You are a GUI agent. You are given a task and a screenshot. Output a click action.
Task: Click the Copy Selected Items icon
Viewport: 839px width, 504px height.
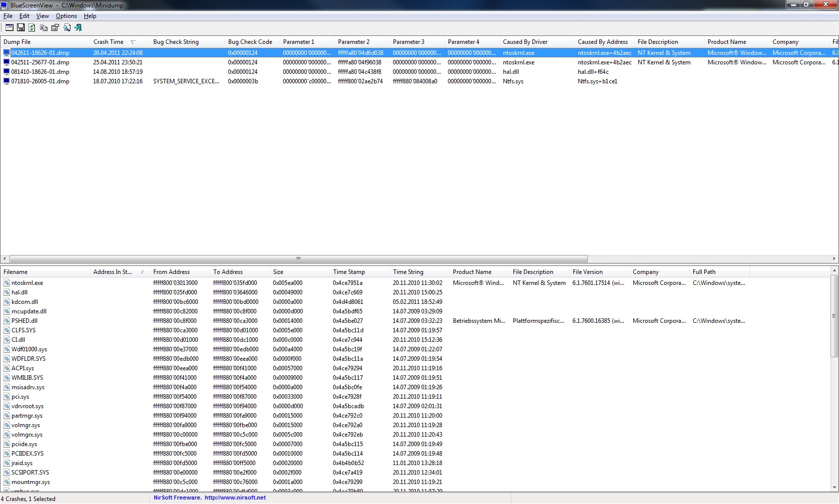[43, 28]
